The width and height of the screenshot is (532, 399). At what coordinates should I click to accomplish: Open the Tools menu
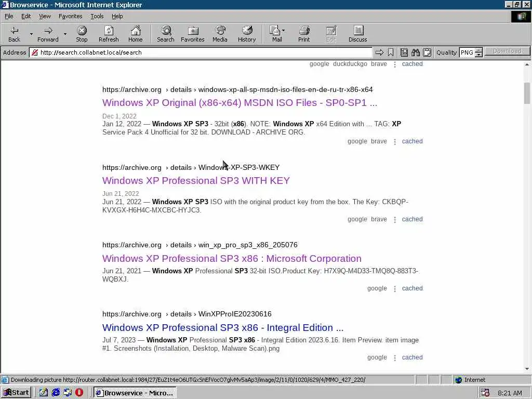97,16
